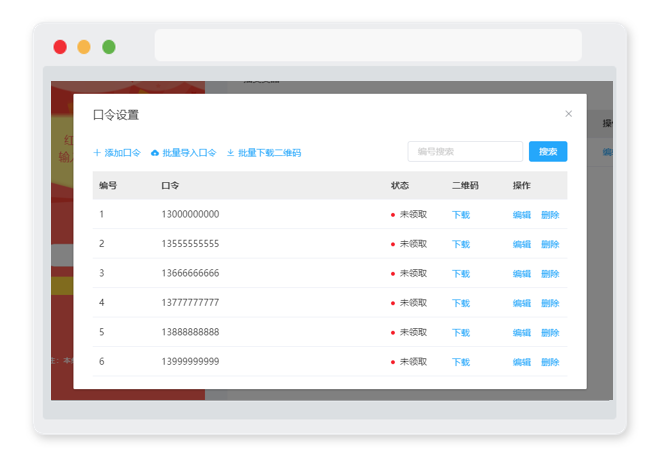Select the 口令 text 13999999999

click(190, 362)
